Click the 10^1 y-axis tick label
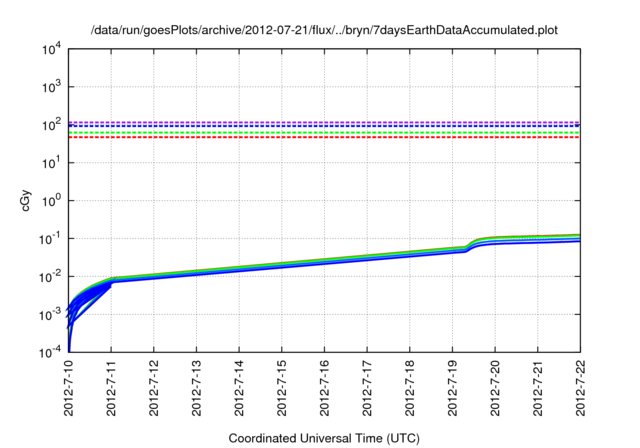This screenshot has height=448, width=640. (52, 163)
